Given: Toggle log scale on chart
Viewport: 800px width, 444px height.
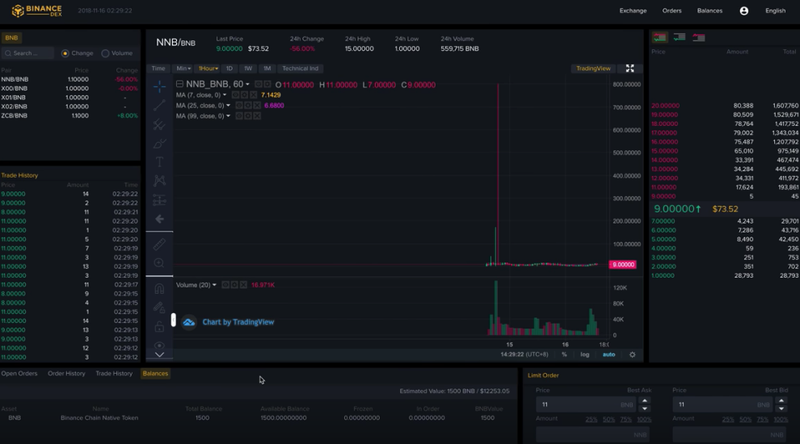Looking at the screenshot, I should [585, 355].
